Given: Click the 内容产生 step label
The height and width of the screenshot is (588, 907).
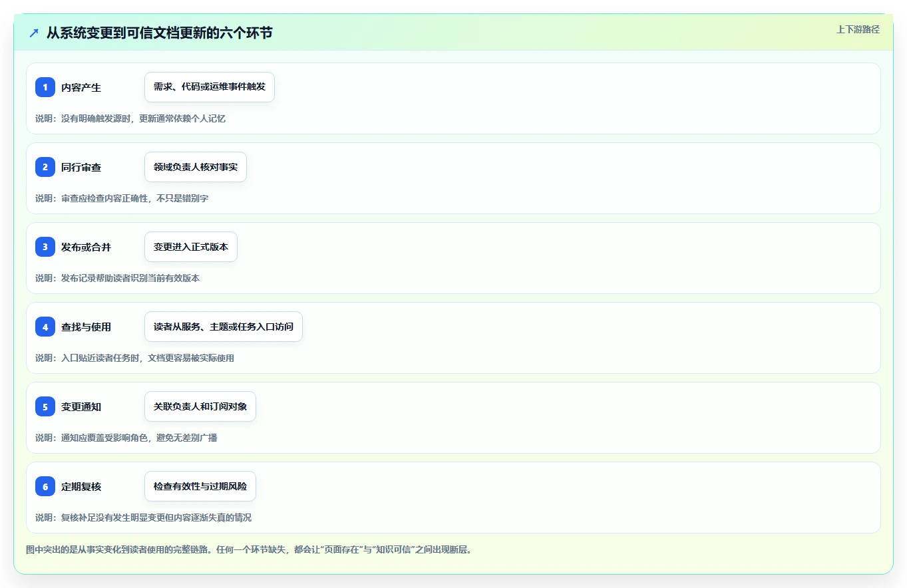Looking at the screenshot, I should click(x=81, y=87).
